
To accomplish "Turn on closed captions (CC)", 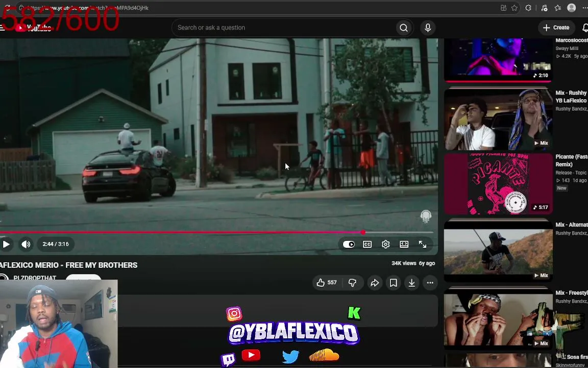I will click(x=367, y=244).
